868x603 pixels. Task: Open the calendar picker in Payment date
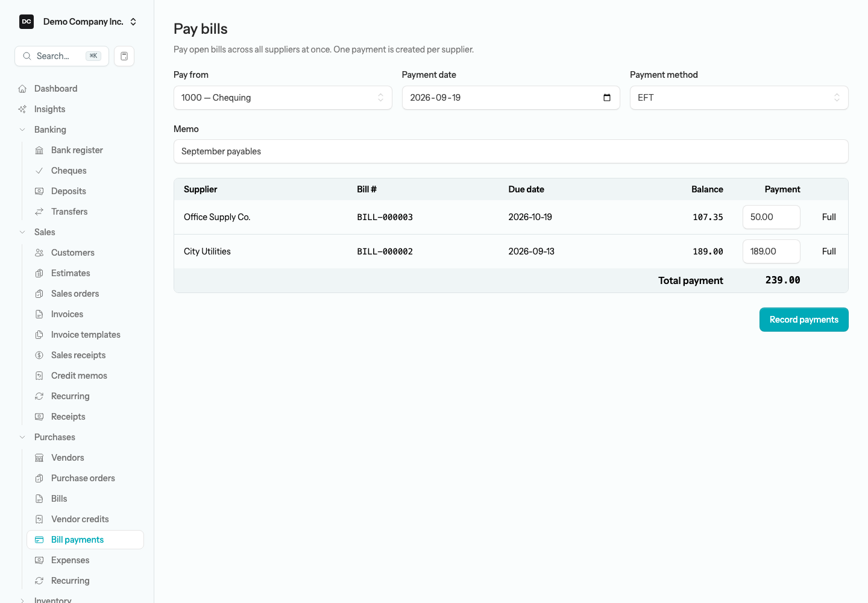(607, 98)
